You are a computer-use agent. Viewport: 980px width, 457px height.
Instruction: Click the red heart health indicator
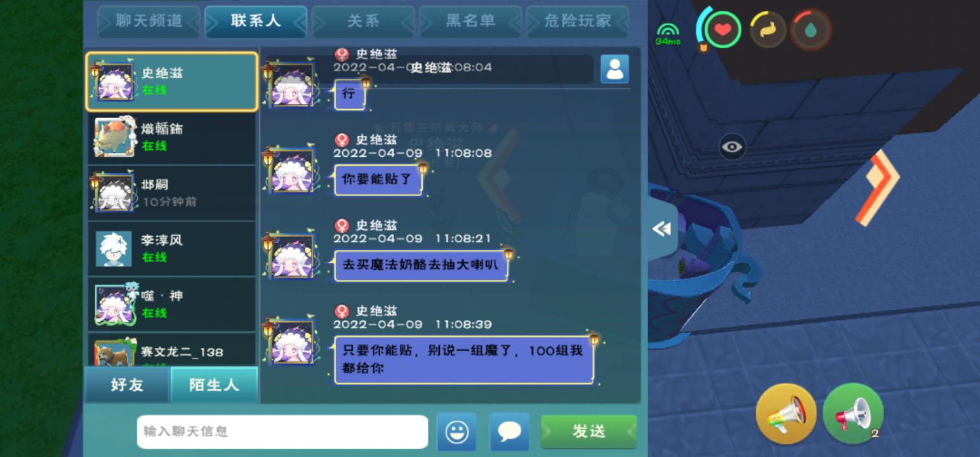pos(723,29)
